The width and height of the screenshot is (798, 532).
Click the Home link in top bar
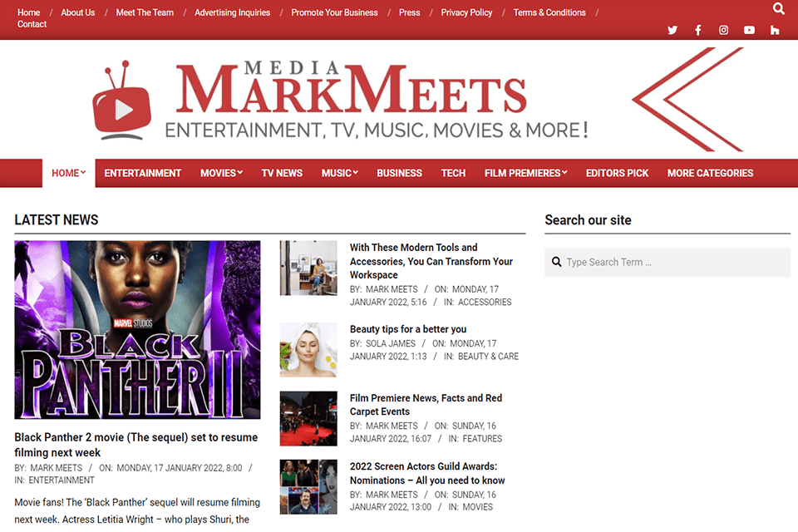click(28, 12)
